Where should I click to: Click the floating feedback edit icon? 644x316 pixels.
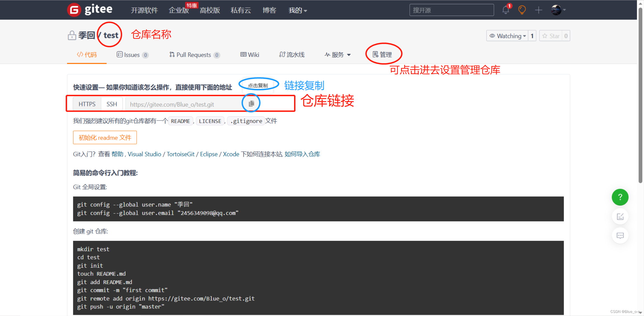(x=620, y=216)
